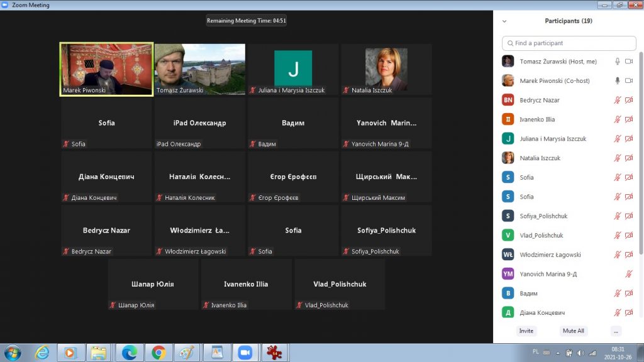Open the more options "..." menu
The image size is (644, 362).
[x=616, y=331]
